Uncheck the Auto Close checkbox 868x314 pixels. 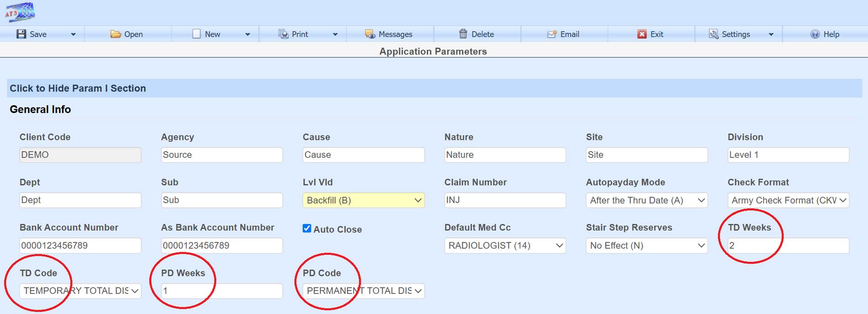[x=307, y=229]
